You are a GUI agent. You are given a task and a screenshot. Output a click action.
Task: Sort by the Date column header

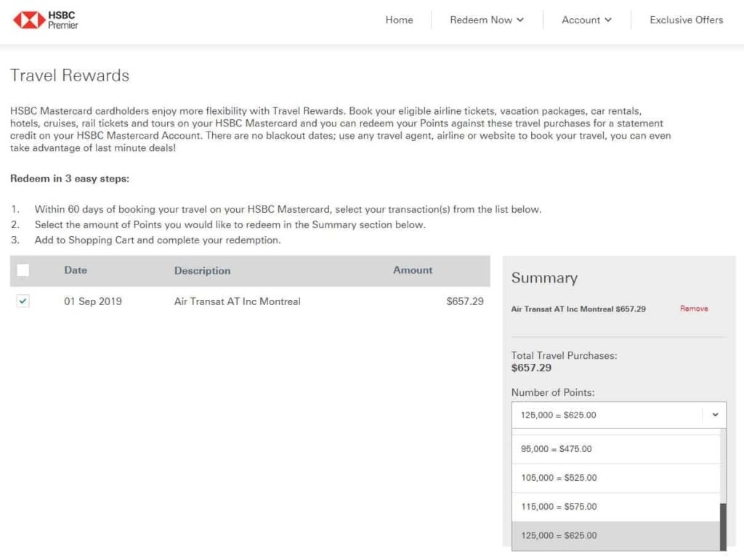pos(76,270)
